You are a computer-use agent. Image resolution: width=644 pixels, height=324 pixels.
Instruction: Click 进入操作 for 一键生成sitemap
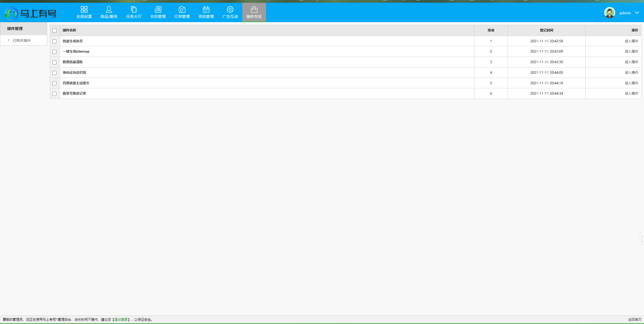631,52
